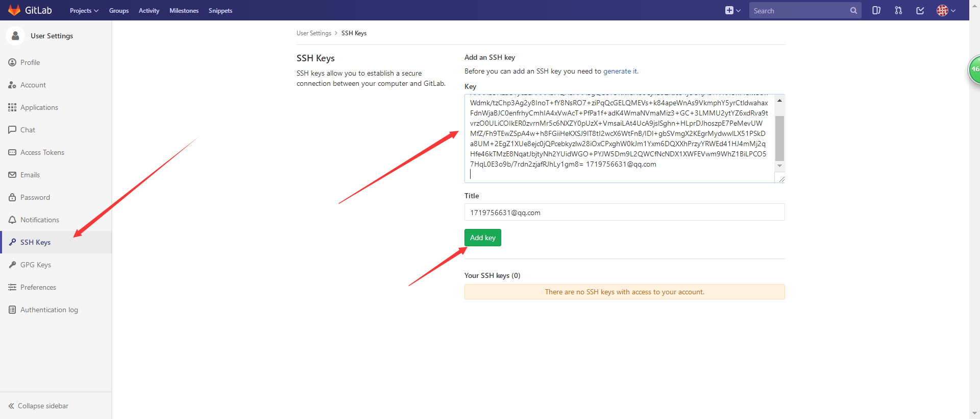Click the Access Tokens icon
Screen dimensions: 980x419
[12, 152]
